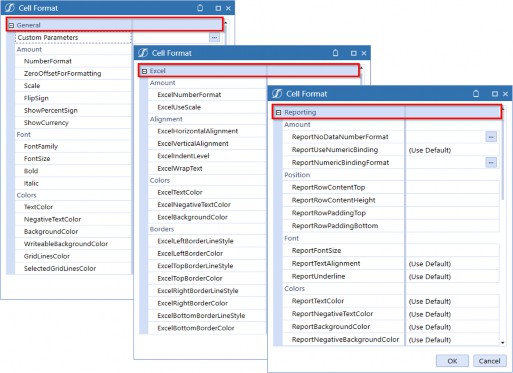Collapse the Reporting section expander

[279, 113]
